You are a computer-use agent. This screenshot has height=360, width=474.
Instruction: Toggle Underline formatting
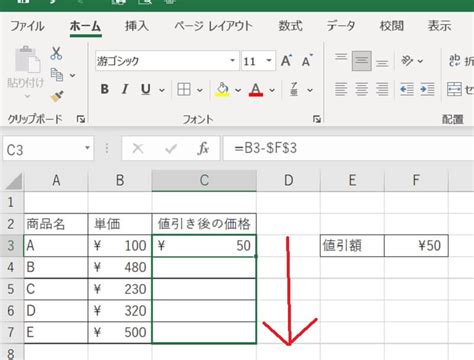pyautogui.click(x=146, y=89)
